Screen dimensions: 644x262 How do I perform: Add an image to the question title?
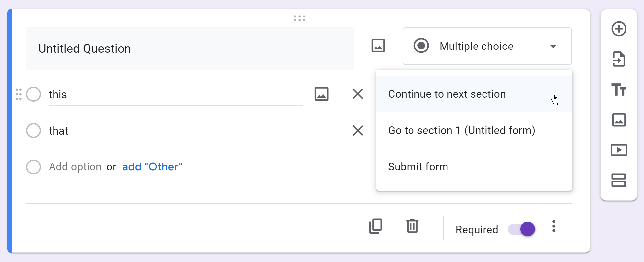378,46
